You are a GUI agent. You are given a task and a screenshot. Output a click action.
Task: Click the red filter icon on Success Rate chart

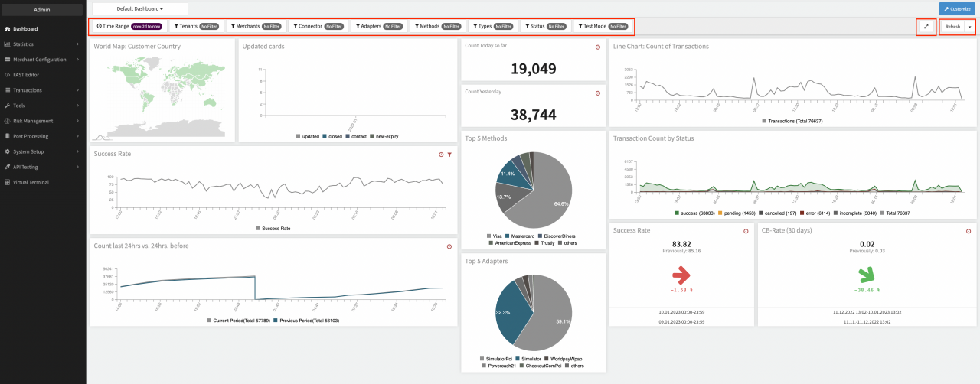(x=449, y=155)
